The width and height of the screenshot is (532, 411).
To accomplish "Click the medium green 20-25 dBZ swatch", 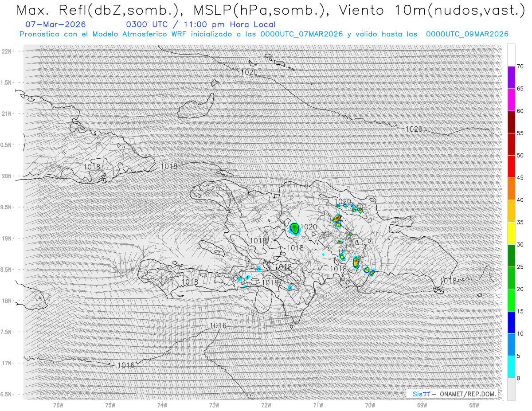I will click(511, 278).
